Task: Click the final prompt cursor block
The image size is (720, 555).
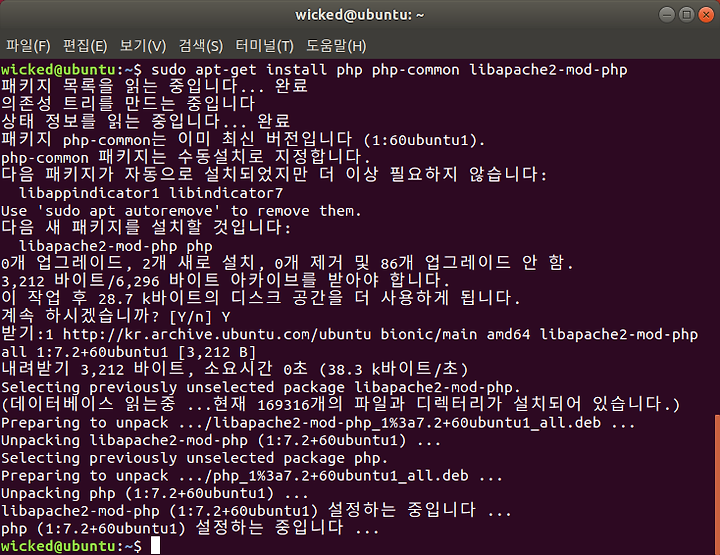Action: tap(155, 546)
